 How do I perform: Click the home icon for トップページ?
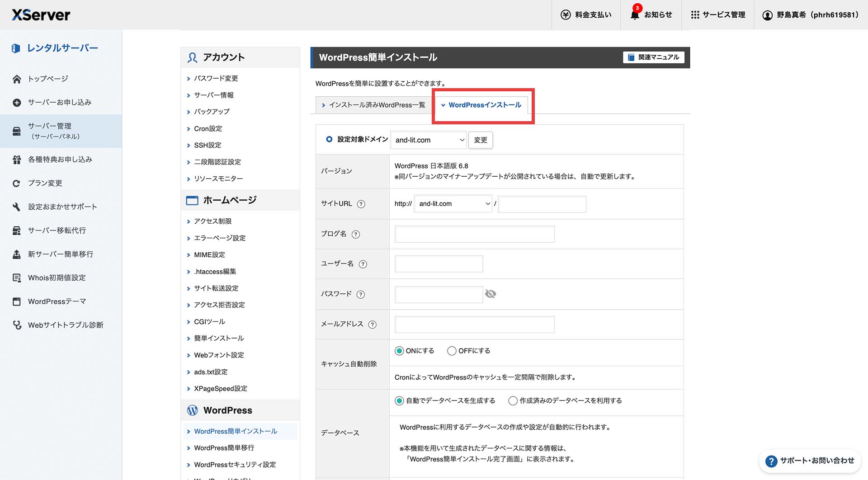pos(17,79)
